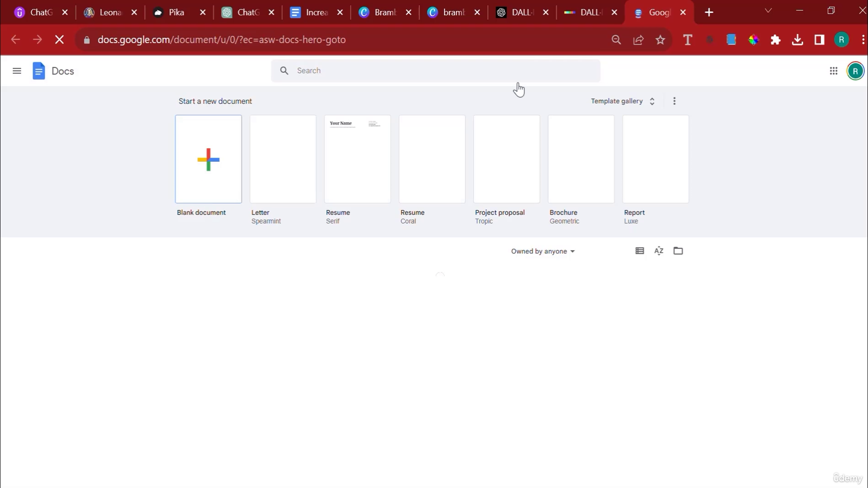Open the A-Z sort options icon
868x488 pixels.
pyautogui.click(x=659, y=251)
